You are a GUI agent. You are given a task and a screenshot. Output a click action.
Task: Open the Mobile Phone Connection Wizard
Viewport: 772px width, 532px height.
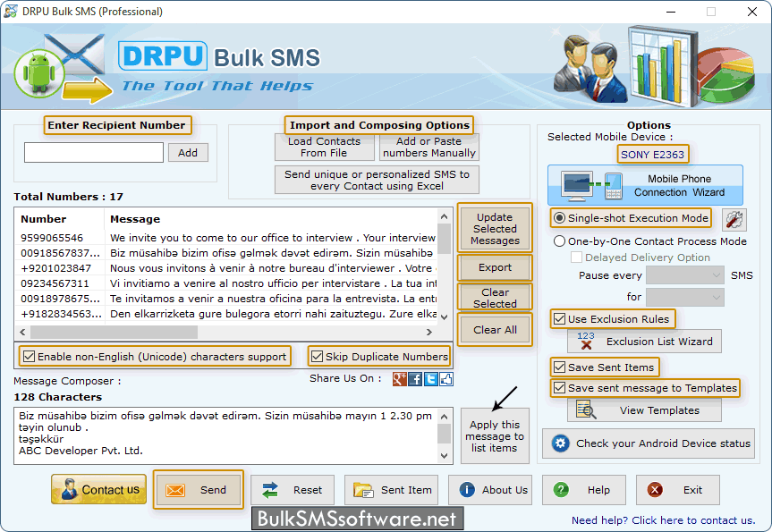(x=645, y=185)
